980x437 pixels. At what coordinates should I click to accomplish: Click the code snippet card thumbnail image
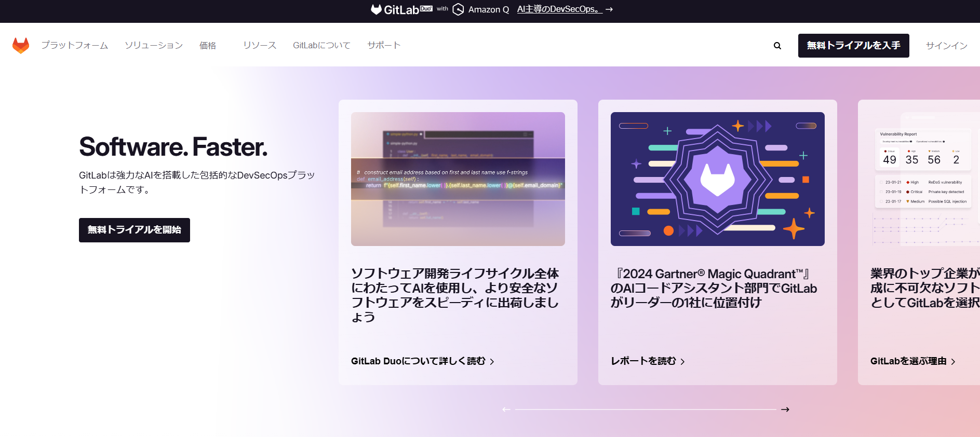click(458, 179)
